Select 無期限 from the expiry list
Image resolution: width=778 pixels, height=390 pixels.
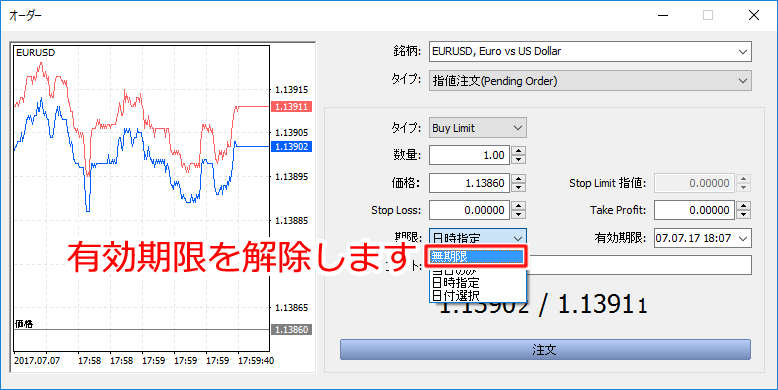476,257
